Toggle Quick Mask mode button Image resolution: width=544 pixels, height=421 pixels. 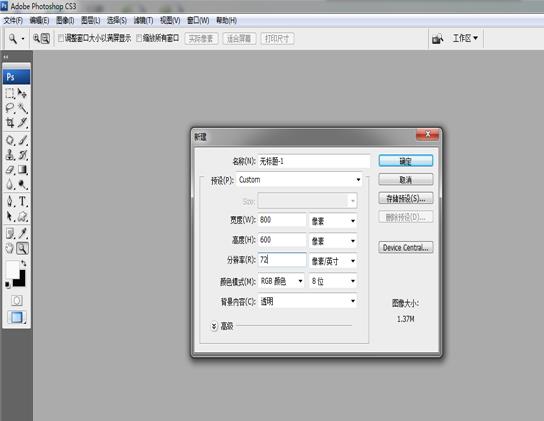[x=16, y=300]
